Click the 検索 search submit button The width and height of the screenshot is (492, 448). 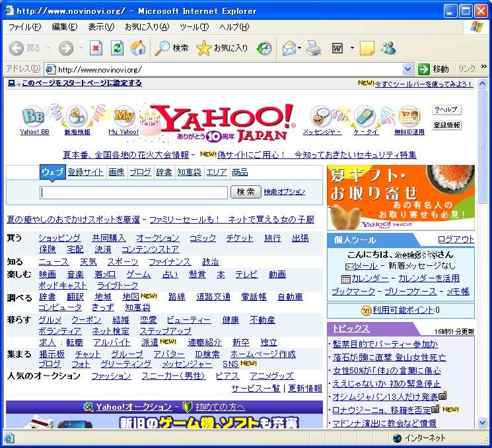(246, 192)
